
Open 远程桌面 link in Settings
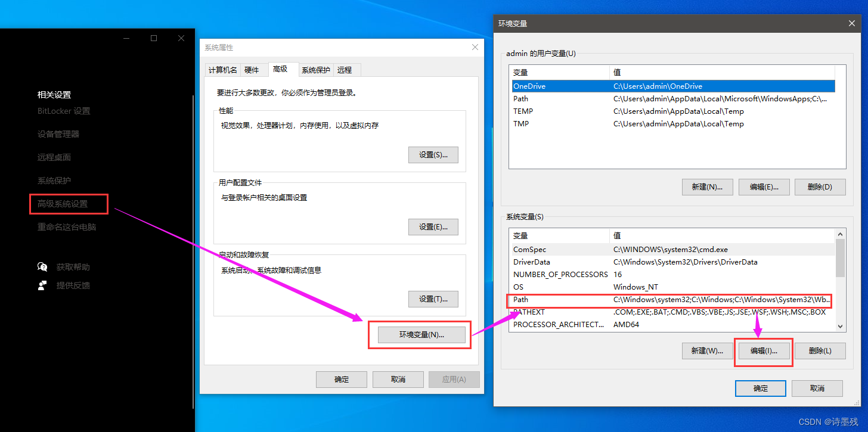(x=54, y=157)
